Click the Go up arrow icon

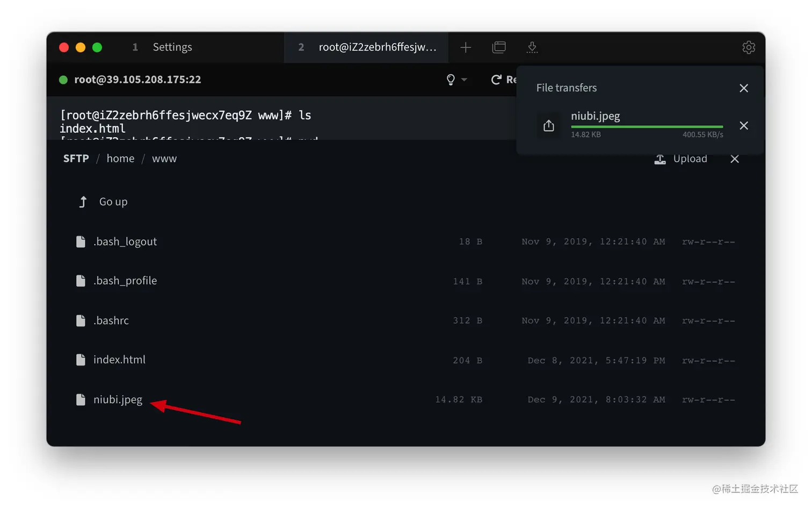pyautogui.click(x=83, y=202)
